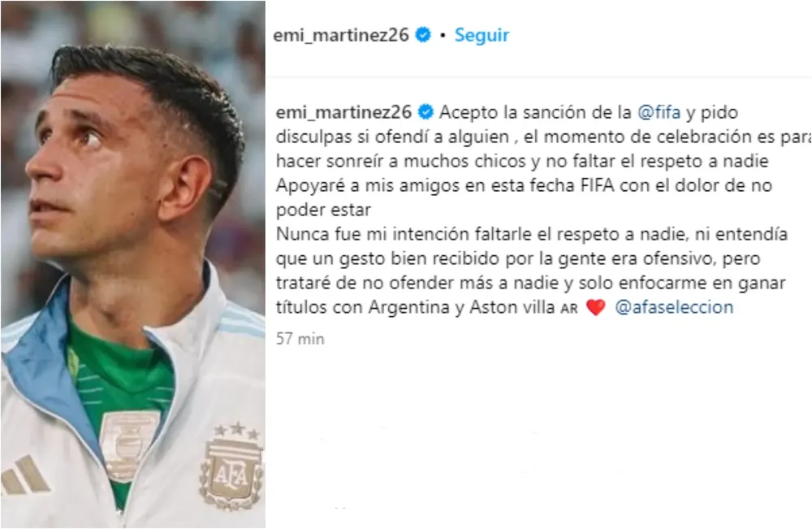Click the words 'Aston villa' in caption
This screenshot has width=812, height=529.
[x=512, y=307]
